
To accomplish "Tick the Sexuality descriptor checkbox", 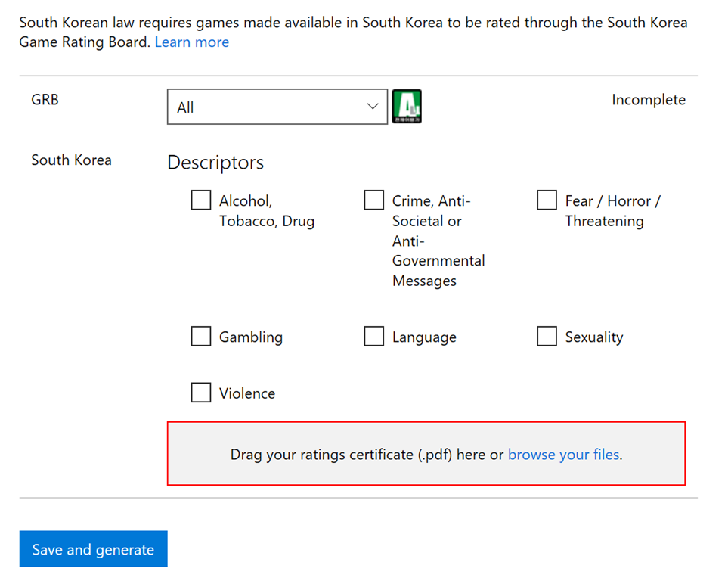I will [x=547, y=337].
